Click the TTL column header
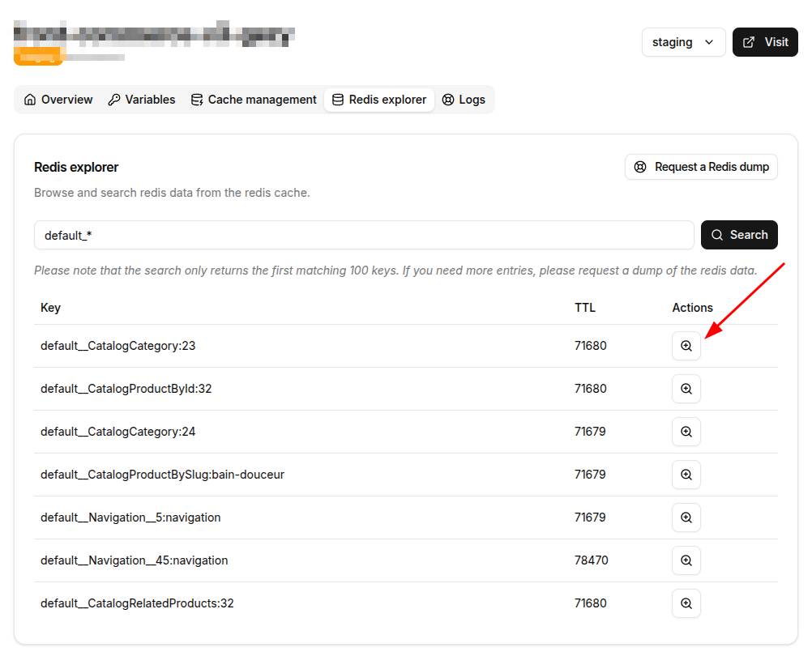Screen dimensions: 812x656 pos(584,308)
